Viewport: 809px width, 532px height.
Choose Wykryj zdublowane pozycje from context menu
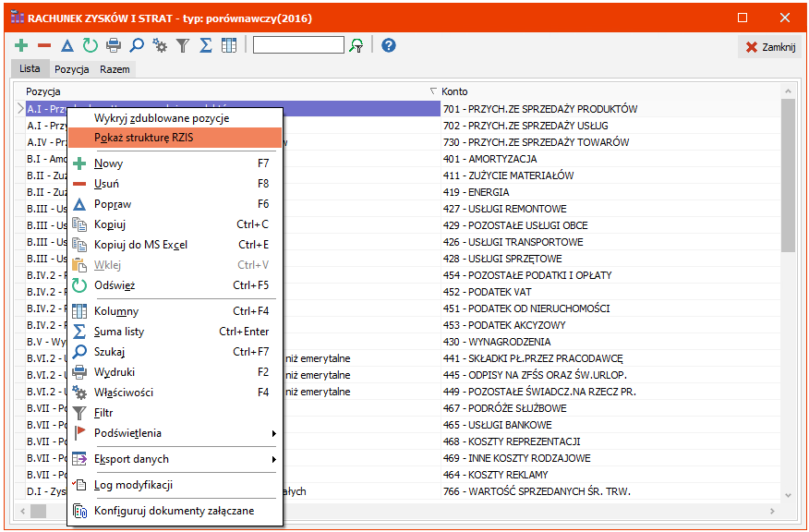click(x=175, y=118)
